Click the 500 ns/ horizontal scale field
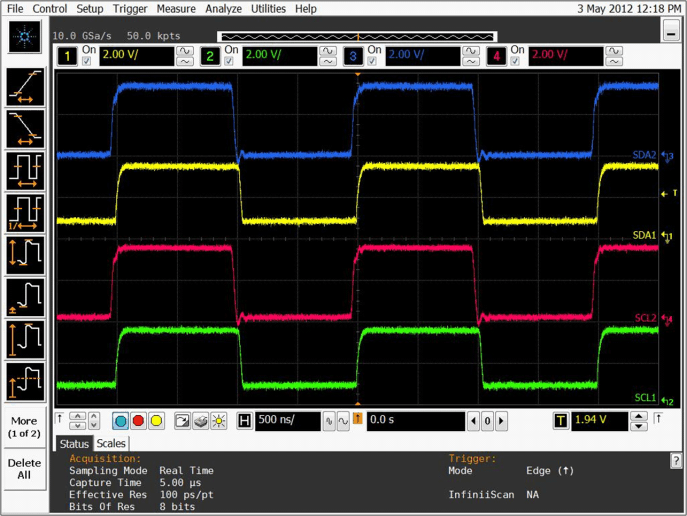The width and height of the screenshot is (687, 516). coord(286,421)
